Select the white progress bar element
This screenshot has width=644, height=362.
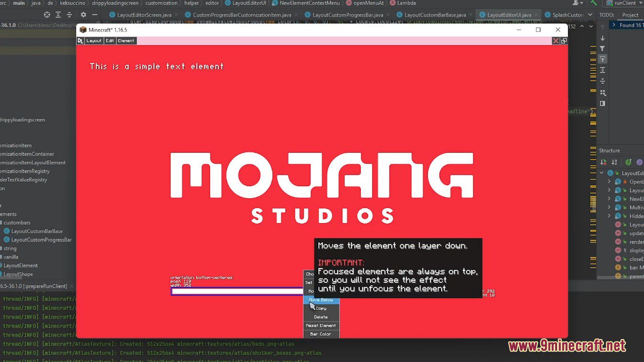click(237, 291)
